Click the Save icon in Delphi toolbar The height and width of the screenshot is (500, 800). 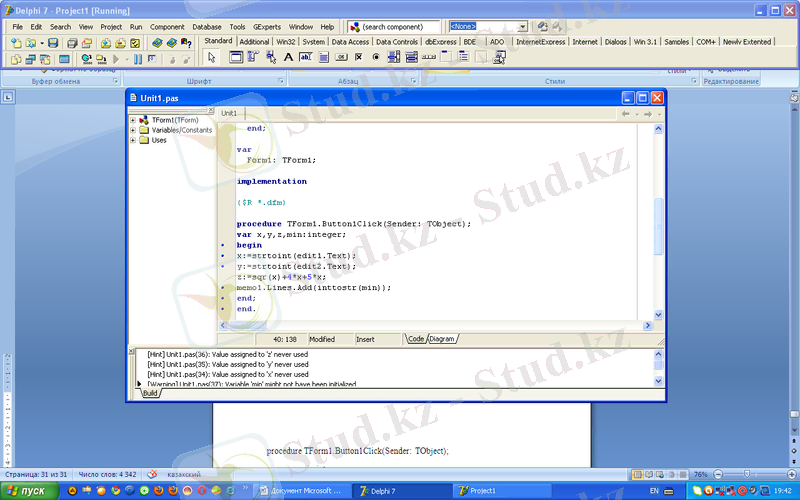pyautogui.click(x=53, y=43)
